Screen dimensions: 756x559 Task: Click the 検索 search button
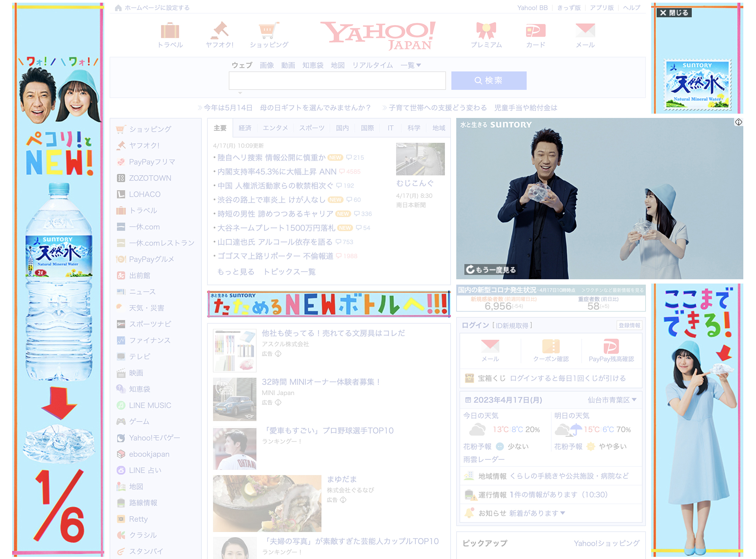(x=489, y=80)
